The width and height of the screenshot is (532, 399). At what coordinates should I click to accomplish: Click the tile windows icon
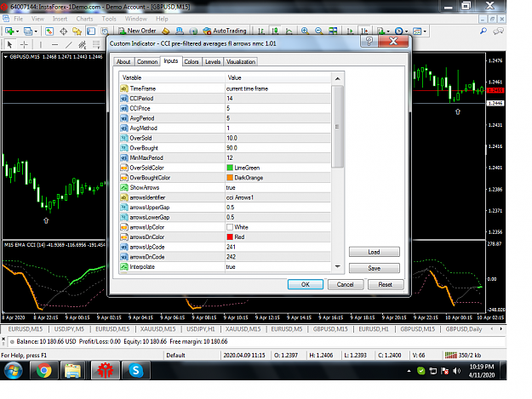coord(333,31)
